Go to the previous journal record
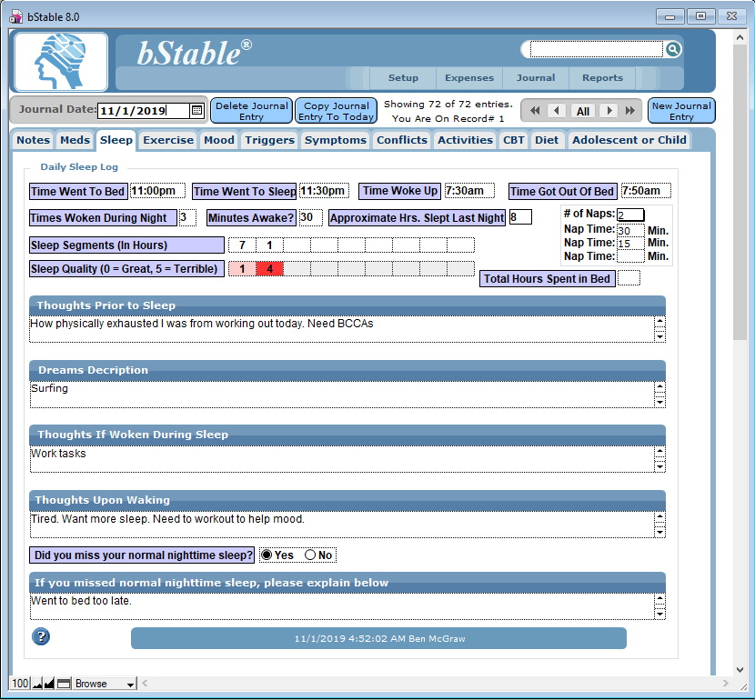 click(557, 111)
